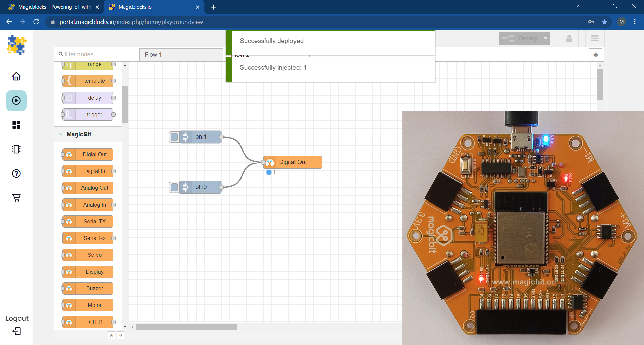Image resolution: width=644 pixels, height=345 pixels.
Task: Click the canvas horizontal scroll left arrow
Action: pos(133,327)
